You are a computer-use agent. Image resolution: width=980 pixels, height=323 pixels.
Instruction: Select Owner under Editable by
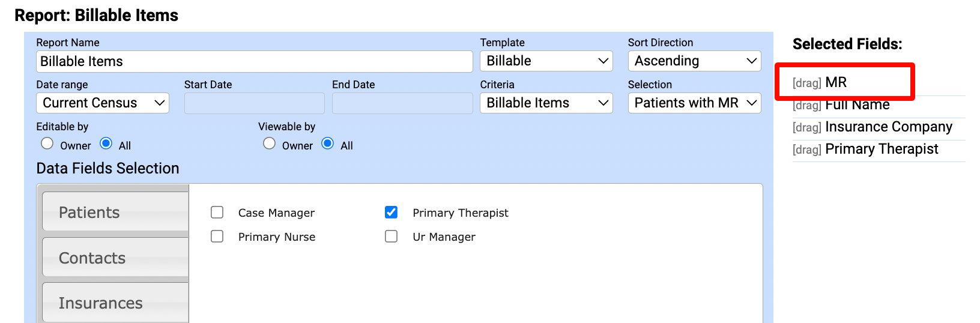point(47,143)
